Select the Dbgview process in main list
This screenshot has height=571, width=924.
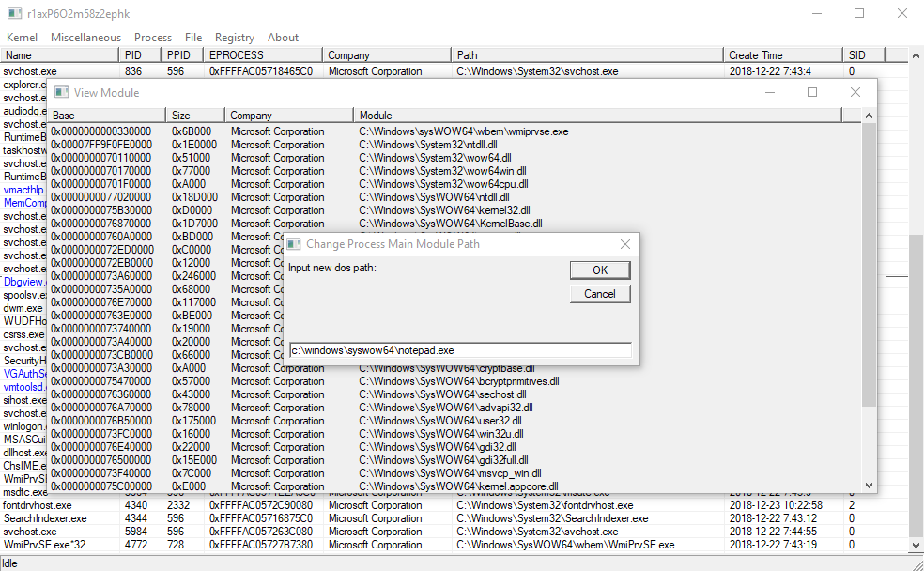click(x=24, y=282)
